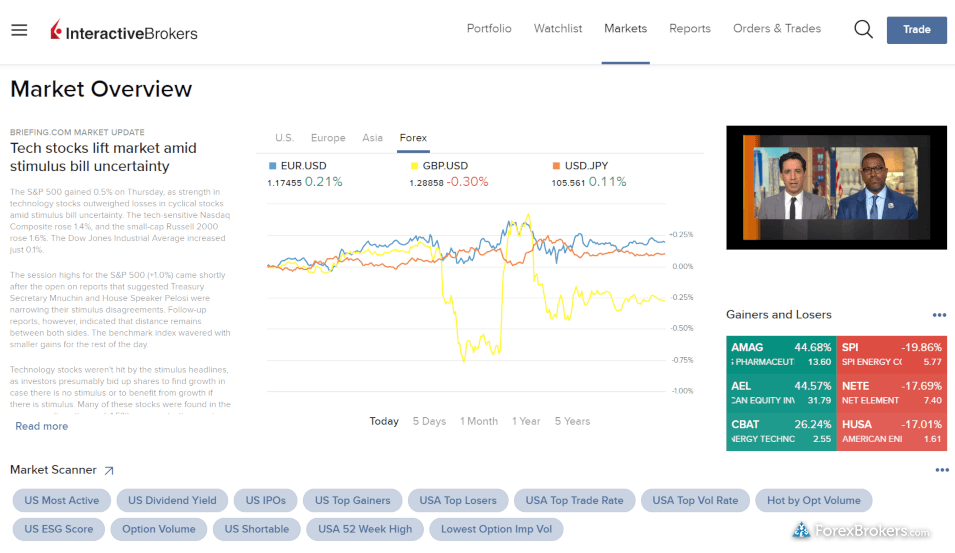Open the hamburger menu
Screen dimensions: 955x553
(19, 30)
